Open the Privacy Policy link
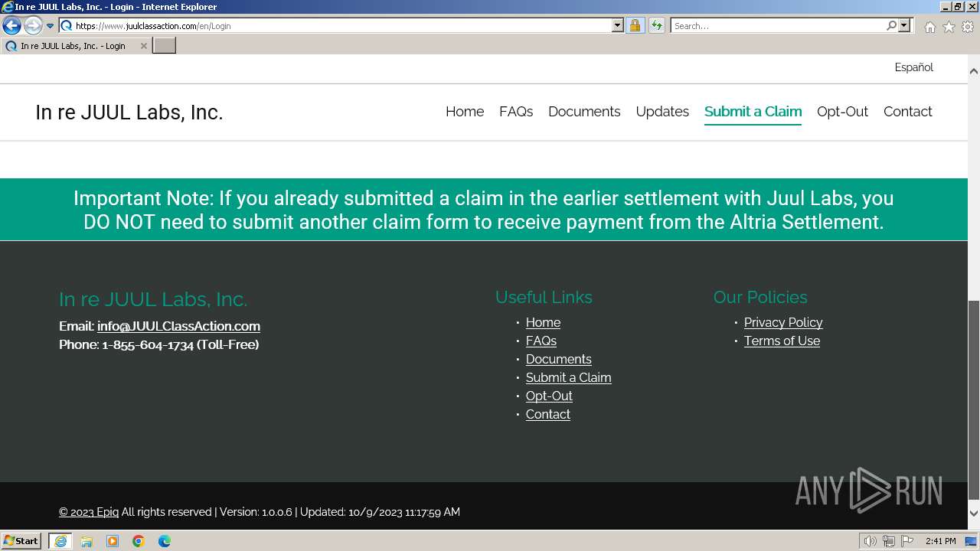980x551 pixels. (783, 322)
